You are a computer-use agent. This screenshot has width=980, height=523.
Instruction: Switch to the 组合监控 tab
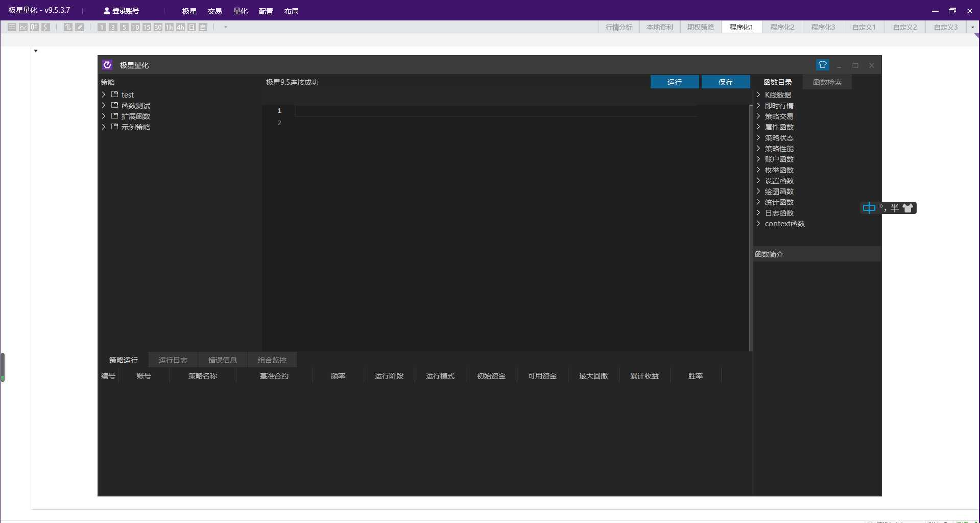pyautogui.click(x=272, y=360)
